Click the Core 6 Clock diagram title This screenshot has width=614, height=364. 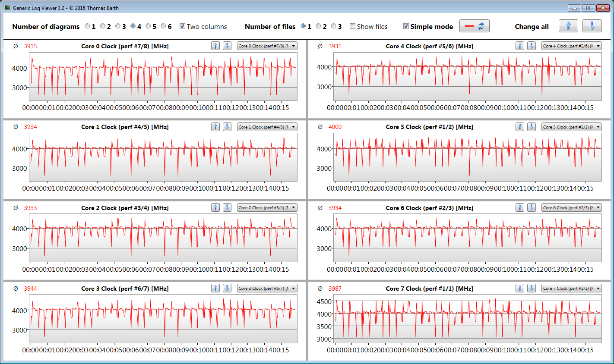(x=429, y=208)
